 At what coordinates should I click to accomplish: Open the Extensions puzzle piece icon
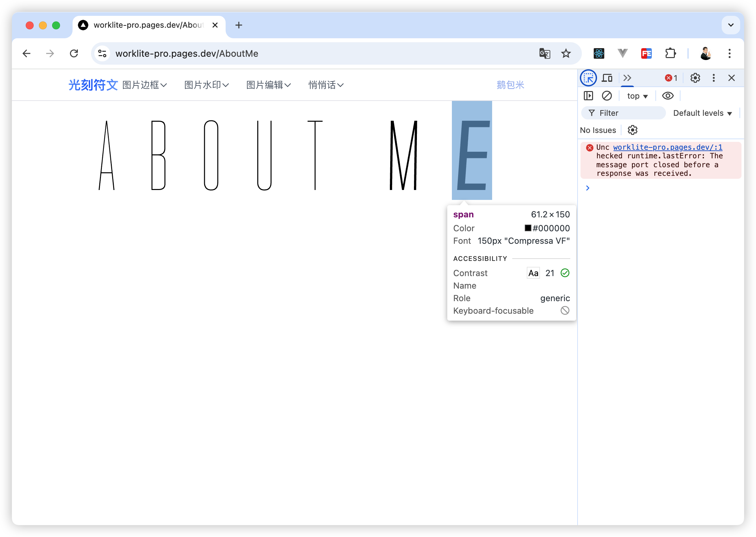coord(670,53)
